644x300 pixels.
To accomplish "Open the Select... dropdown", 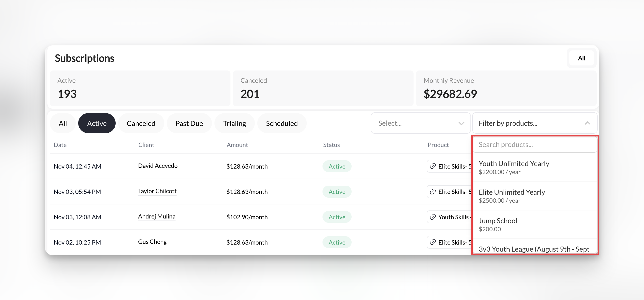I will (420, 123).
